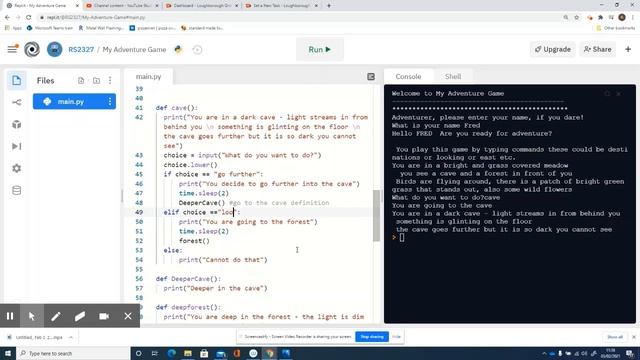Click the Windows taskbar search box
The width and height of the screenshot is (640, 360).
click(x=73, y=353)
